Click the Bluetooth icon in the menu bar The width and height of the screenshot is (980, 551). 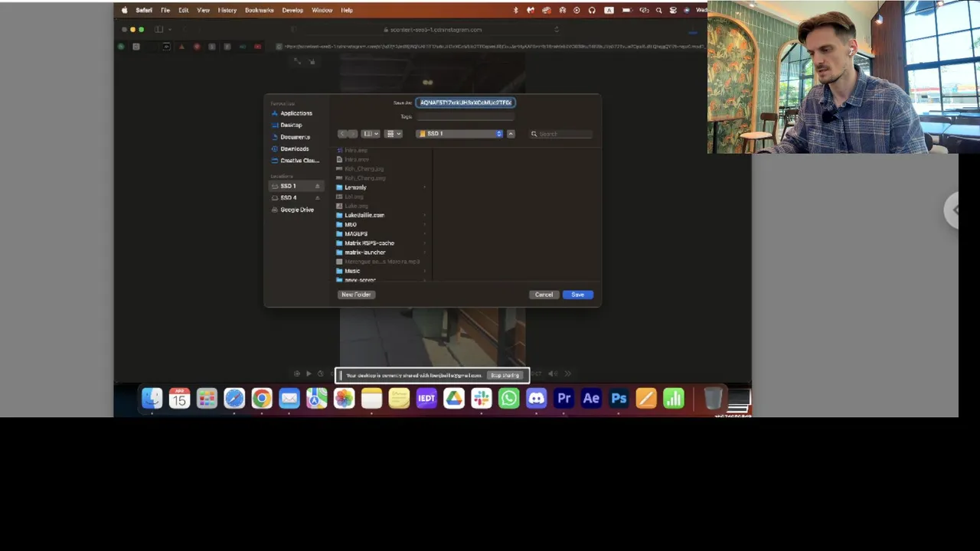515,10
